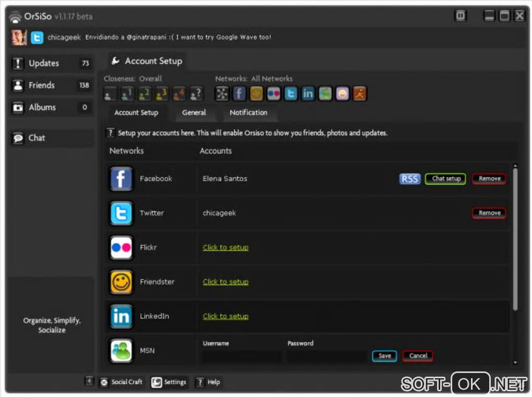Remove the Elena Santos Facebook account
Viewport: 532px width, 397px height.
click(489, 179)
